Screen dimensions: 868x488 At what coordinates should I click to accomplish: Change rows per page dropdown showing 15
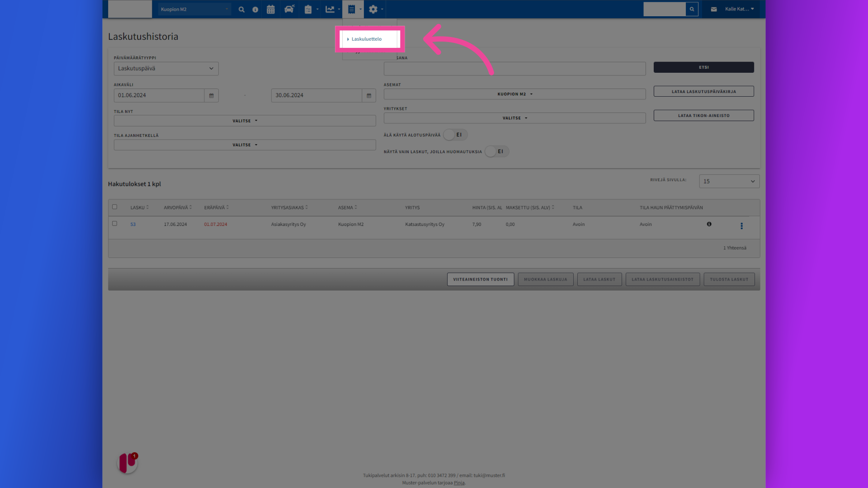pyautogui.click(x=729, y=181)
